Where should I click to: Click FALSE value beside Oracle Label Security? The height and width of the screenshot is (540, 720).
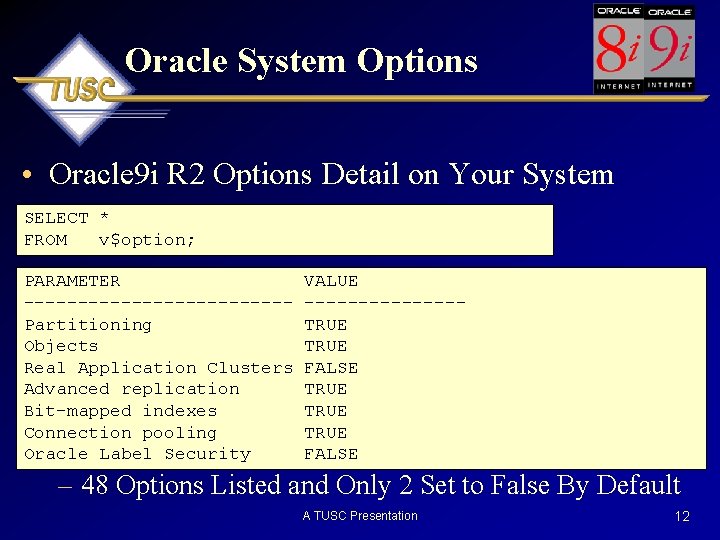click(331, 454)
